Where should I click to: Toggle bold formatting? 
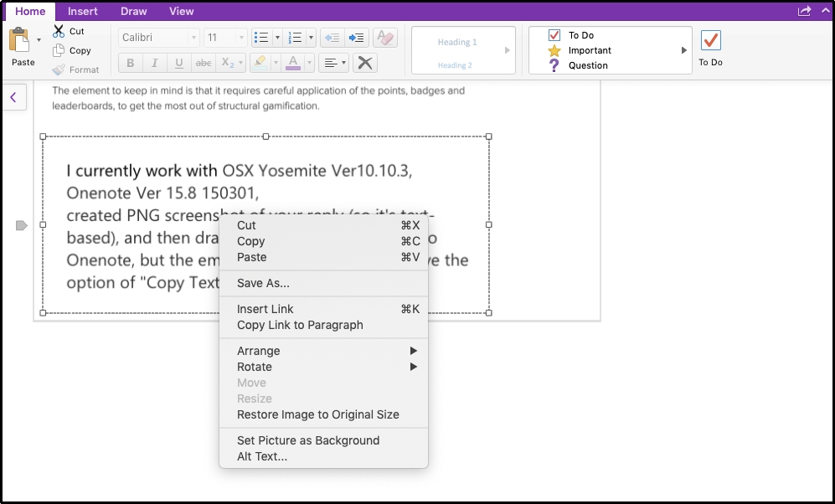point(130,62)
